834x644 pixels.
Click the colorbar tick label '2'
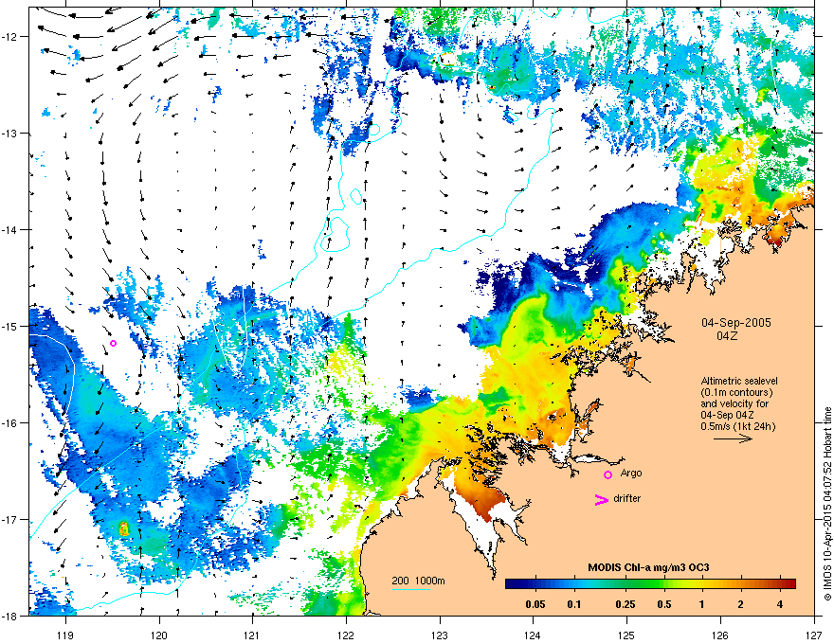740,604
